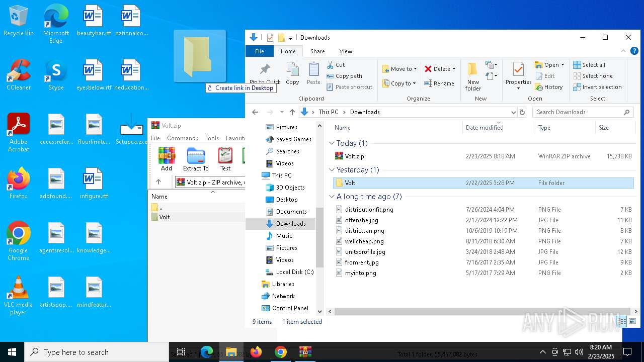Click Up one level arrow in Explorer
The image size is (644, 362).
(x=292, y=112)
